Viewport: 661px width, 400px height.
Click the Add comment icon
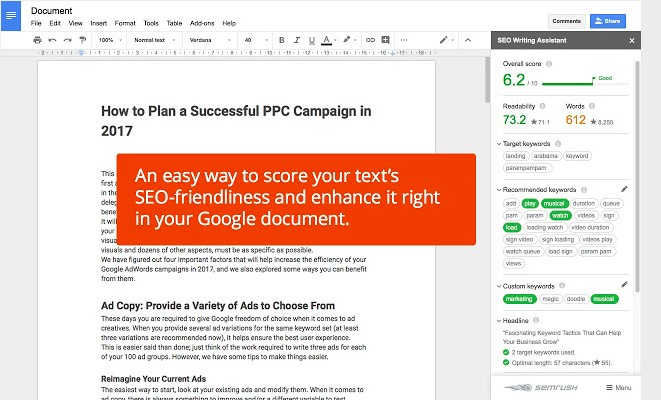[x=385, y=40]
